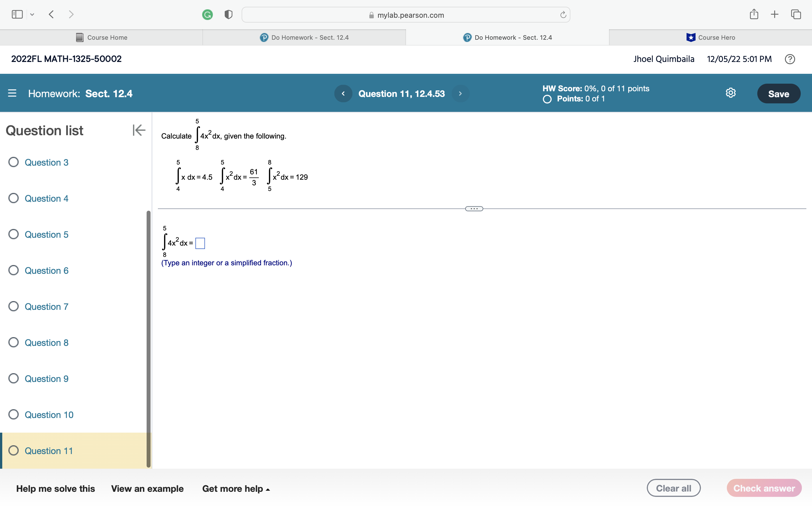Go to the previous question arrow

pyautogui.click(x=343, y=94)
